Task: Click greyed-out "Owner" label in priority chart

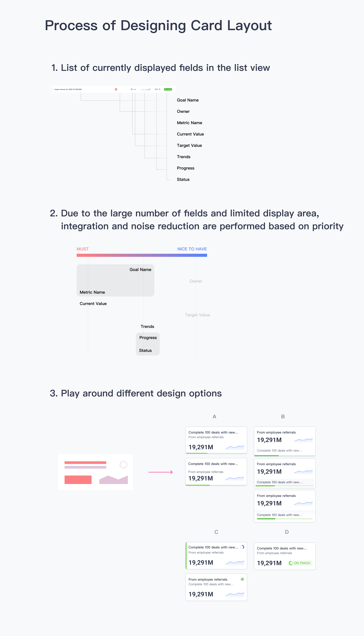Action: [x=196, y=281]
